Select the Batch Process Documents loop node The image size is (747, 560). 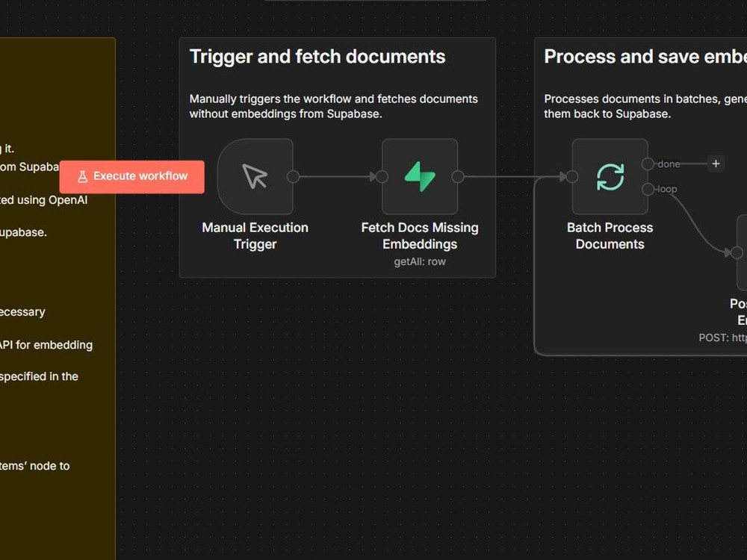(x=610, y=177)
